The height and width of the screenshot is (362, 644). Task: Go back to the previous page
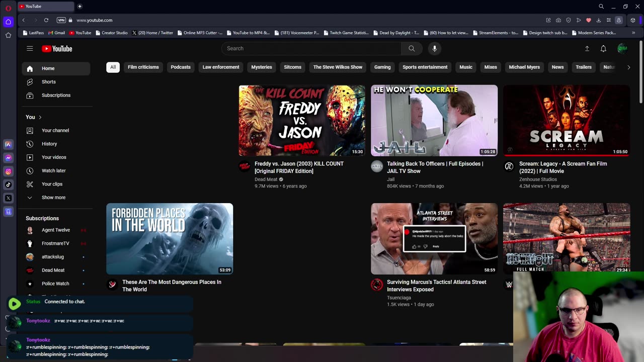tap(23, 20)
